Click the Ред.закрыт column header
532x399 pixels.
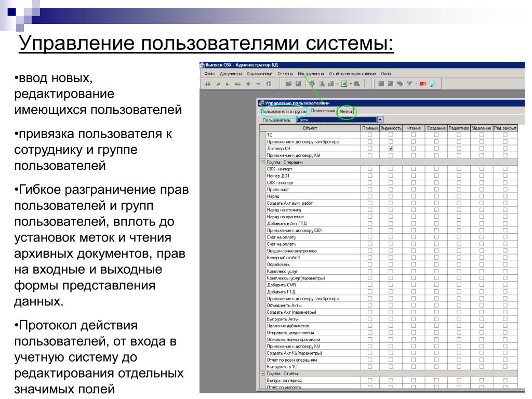pyautogui.click(x=505, y=128)
